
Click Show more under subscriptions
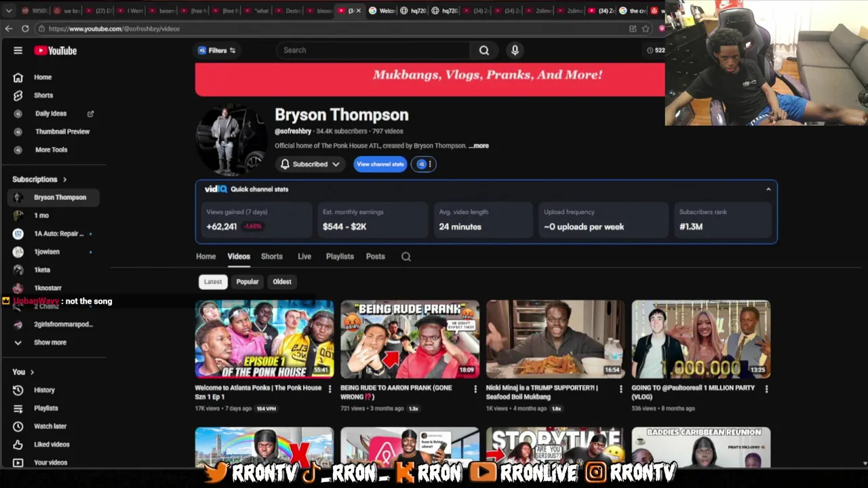[x=50, y=342]
